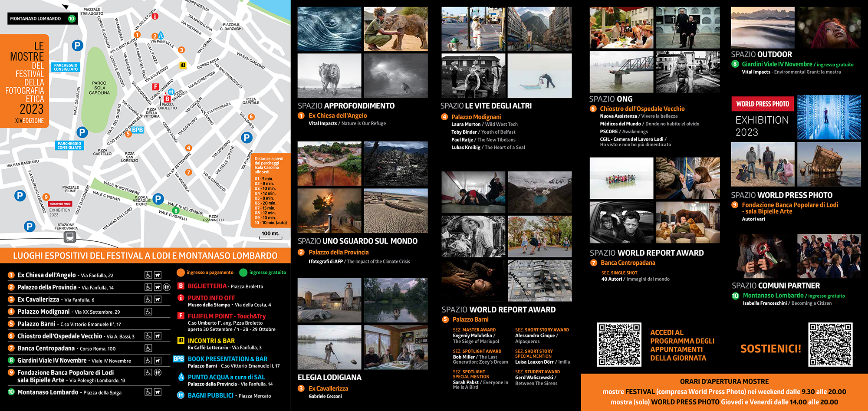Click 'PARCO ISOLA CAROLINA' map label
The width and height of the screenshot is (868, 411).
pos(99,88)
